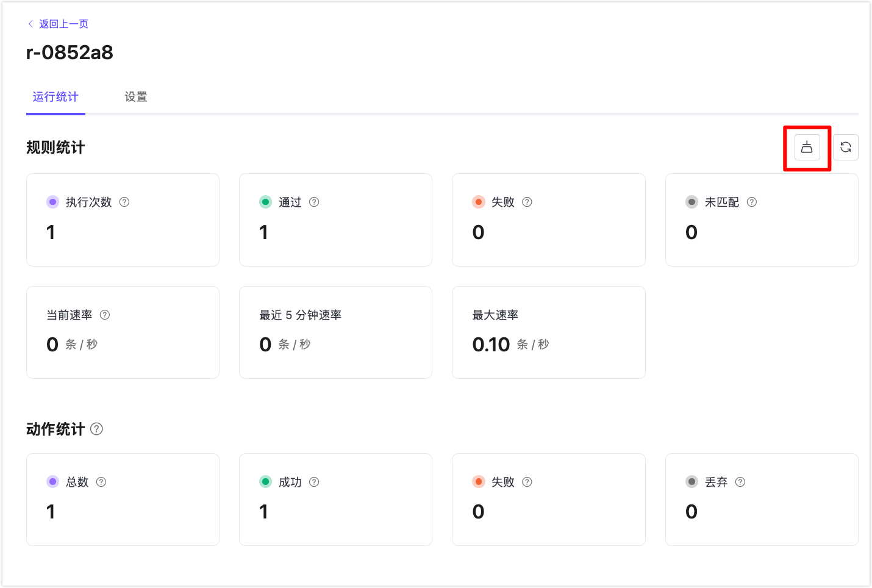Image resolution: width=872 pixels, height=588 pixels.
Task: Click the purple dot indicator beside 执行次数
Action: 52,202
